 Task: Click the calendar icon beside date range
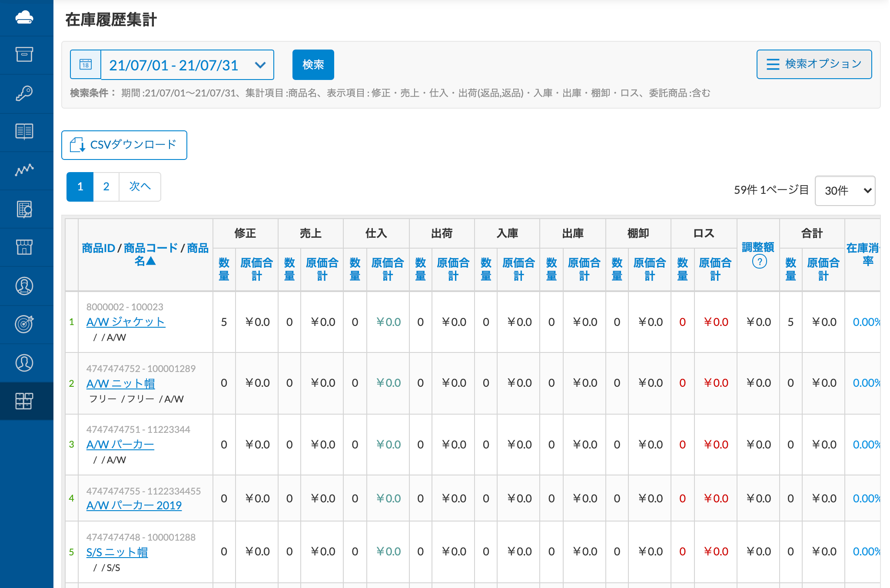[x=86, y=65]
